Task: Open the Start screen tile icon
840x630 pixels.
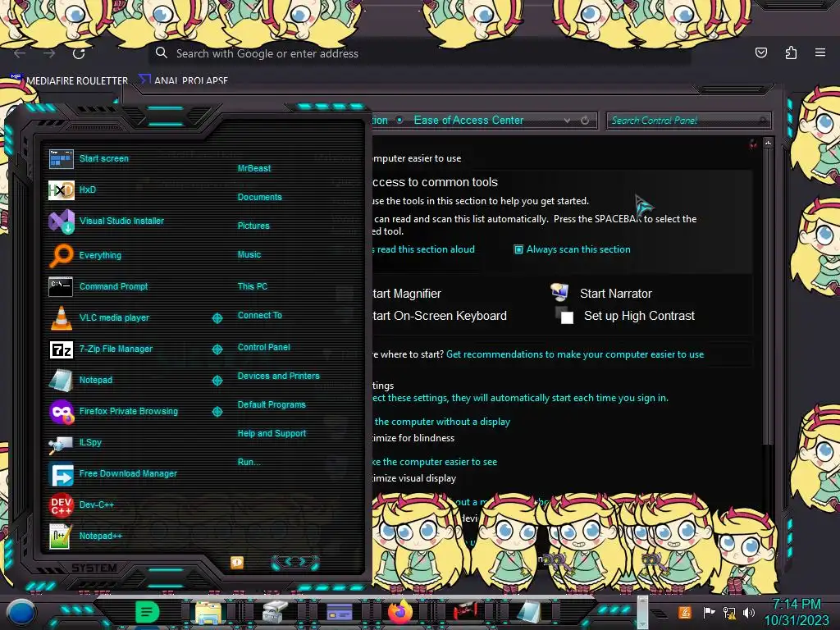Action: point(61,159)
